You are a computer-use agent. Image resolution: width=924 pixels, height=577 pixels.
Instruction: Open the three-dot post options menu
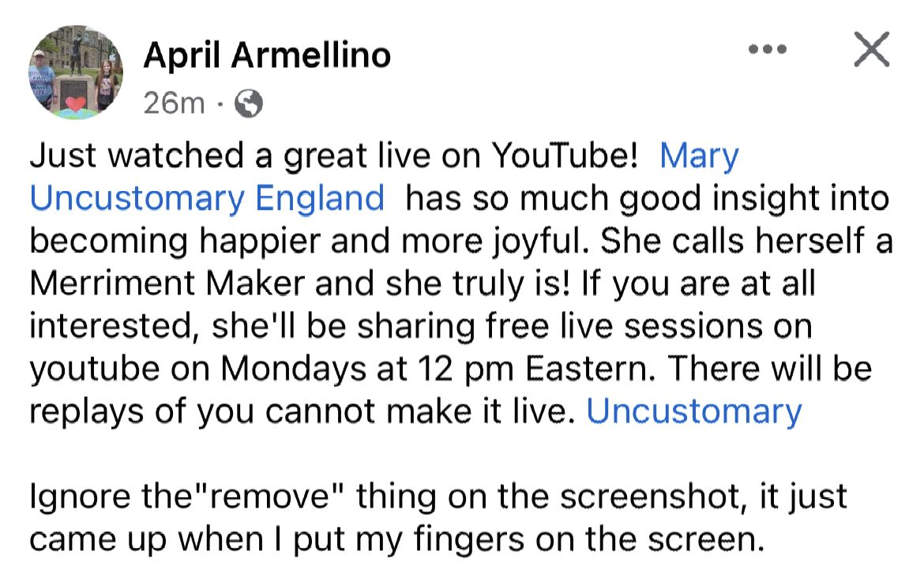tap(768, 48)
